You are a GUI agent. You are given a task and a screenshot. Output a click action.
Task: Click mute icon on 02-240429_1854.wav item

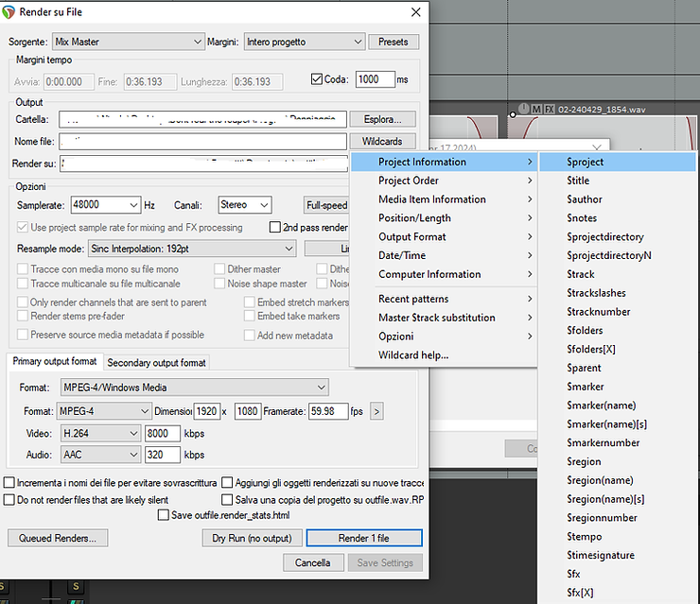537,110
